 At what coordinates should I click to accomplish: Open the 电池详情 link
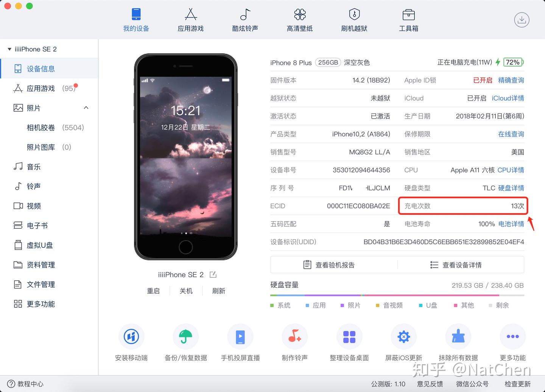511,224
